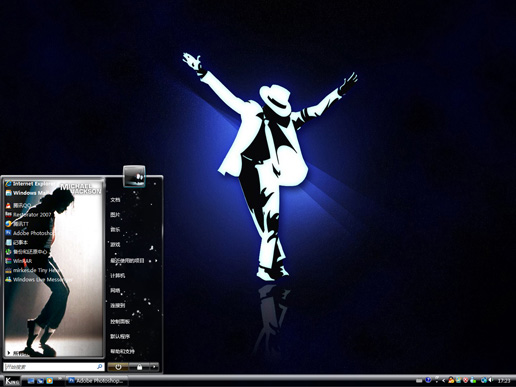
Task: Open mirkes.de Tiny Hexer entry
Action: (33, 270)
